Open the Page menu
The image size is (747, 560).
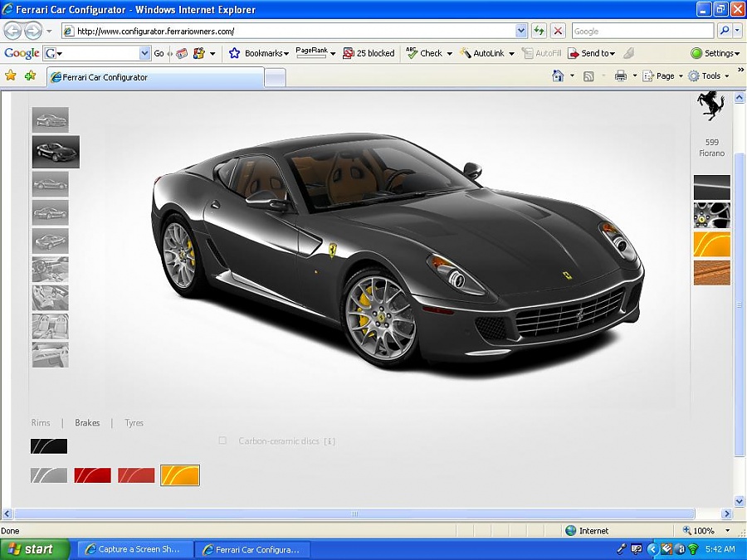click(x=662, y=75)
